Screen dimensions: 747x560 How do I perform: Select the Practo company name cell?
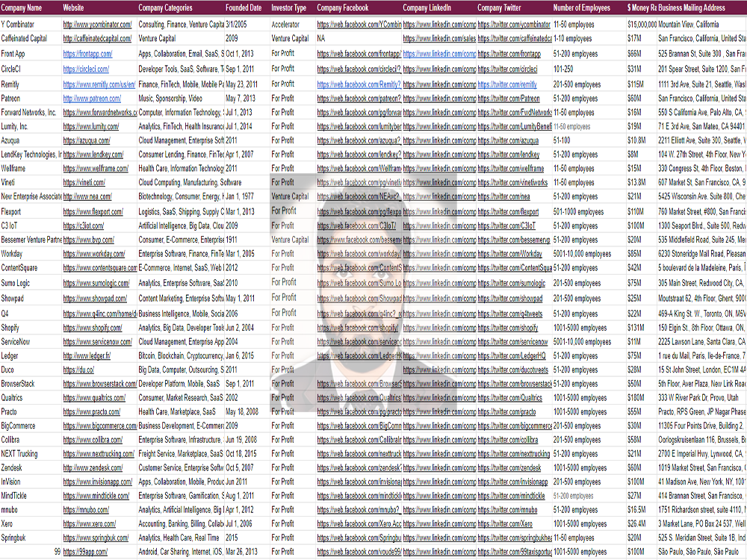click(9, 412)
